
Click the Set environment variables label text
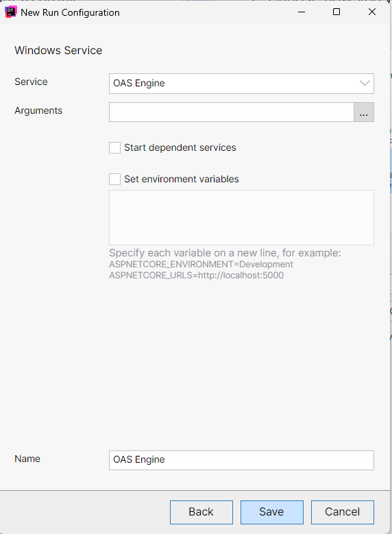182,179
